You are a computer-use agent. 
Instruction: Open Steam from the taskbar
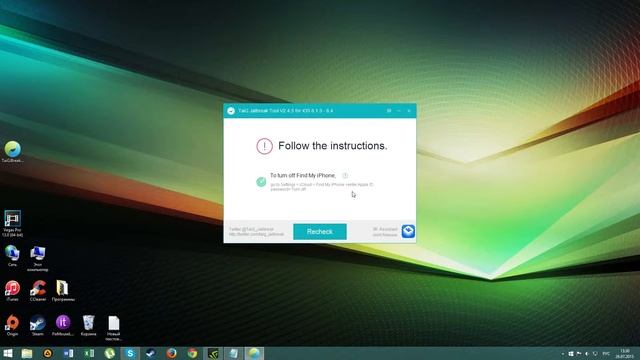coord(151,353)
